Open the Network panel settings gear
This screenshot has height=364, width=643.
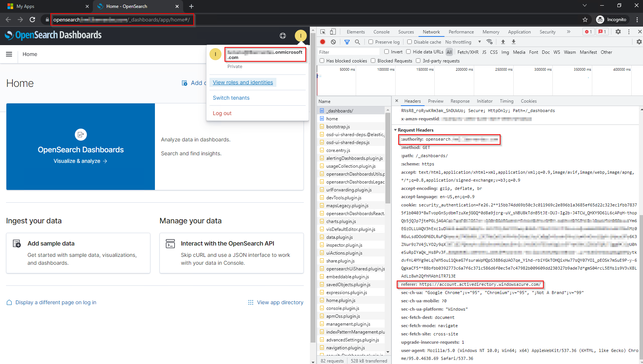tap(639, 42)
